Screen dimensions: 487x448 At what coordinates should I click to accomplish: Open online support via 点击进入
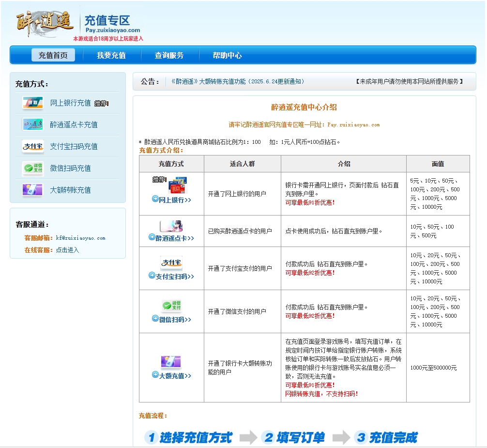click(67, 250)
